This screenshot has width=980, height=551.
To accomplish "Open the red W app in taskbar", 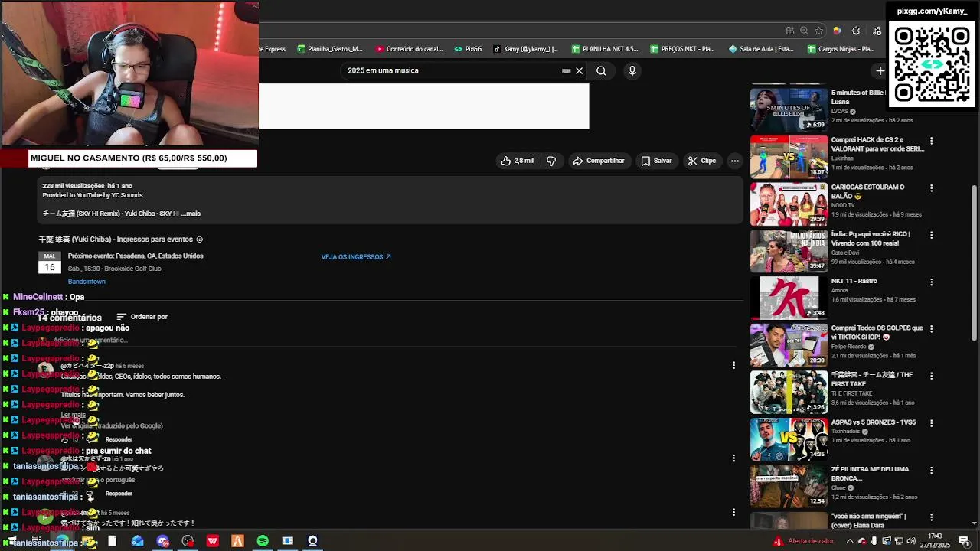I will click(x=212, y=541).
